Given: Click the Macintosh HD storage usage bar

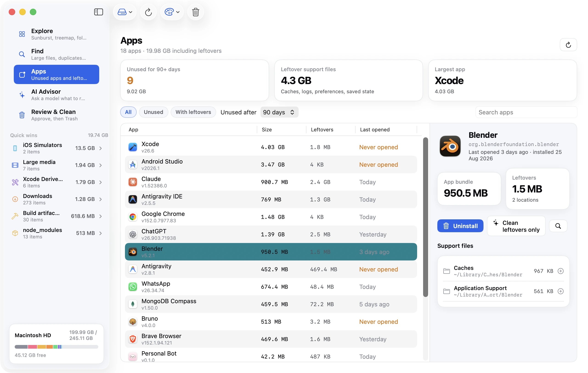Looking at the screenshot, I should (x=57, y=347).
